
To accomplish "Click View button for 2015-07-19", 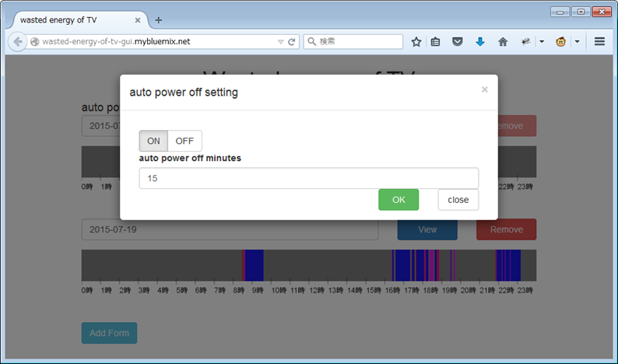I will pos(427,229).
